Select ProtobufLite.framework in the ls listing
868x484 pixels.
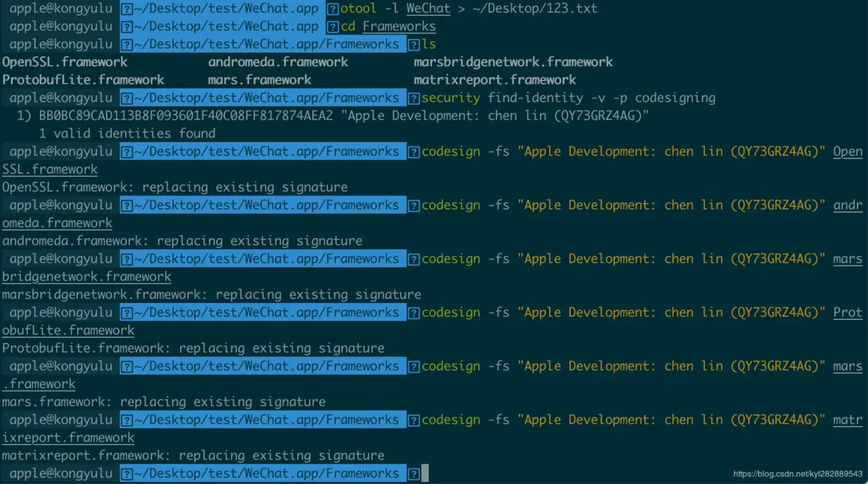83,80
